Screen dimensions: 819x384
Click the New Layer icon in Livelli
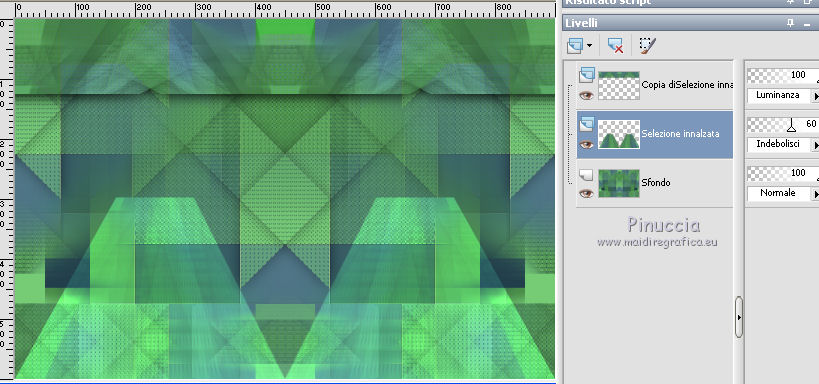[575, 45]
